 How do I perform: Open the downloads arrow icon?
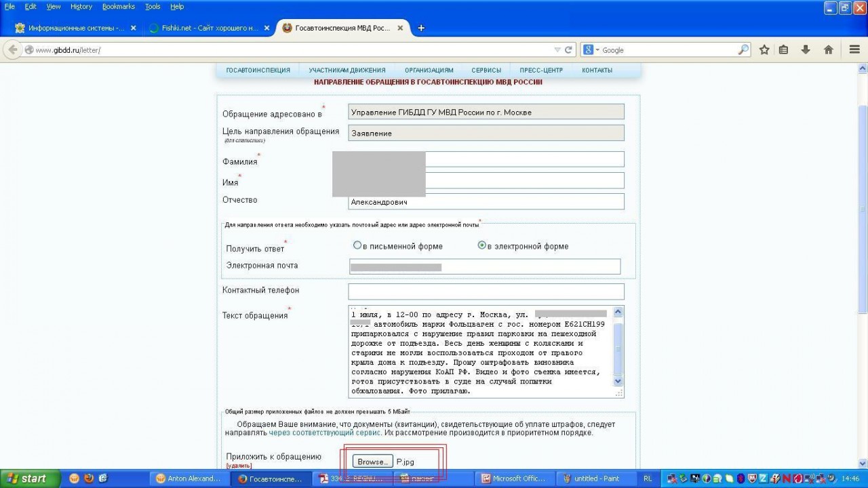[806, 49]
